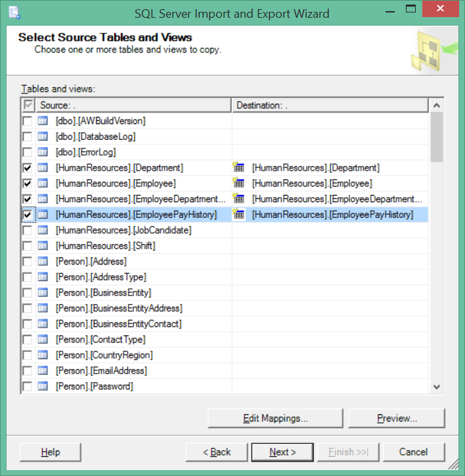Proceed with the Next button
465x476 pixels.
pos(282,452)
